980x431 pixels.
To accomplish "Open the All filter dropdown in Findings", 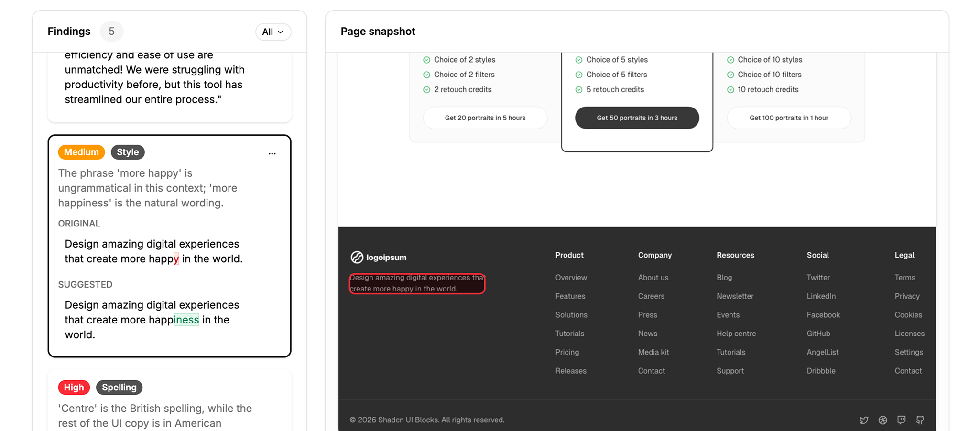I will [x=273, y=32].
